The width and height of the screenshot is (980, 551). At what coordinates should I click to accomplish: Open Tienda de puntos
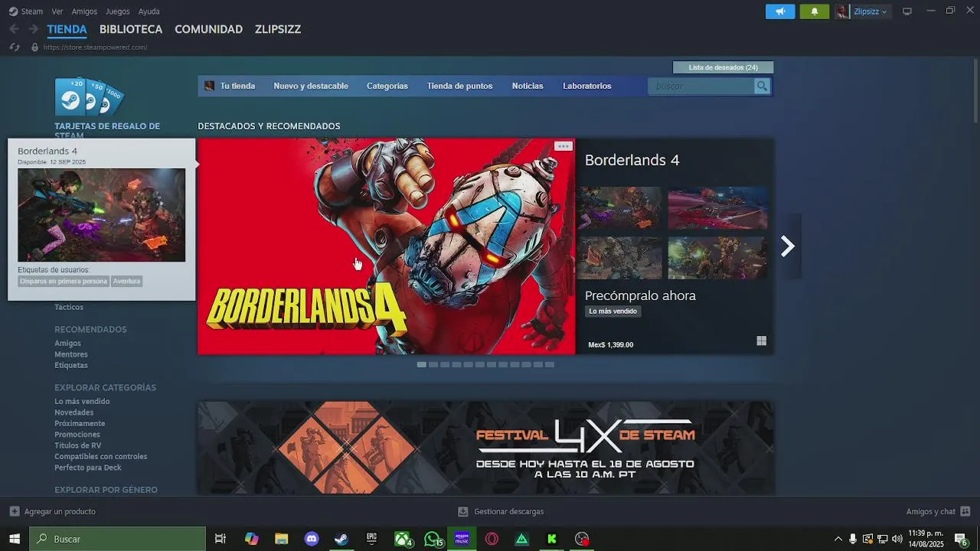459,86
